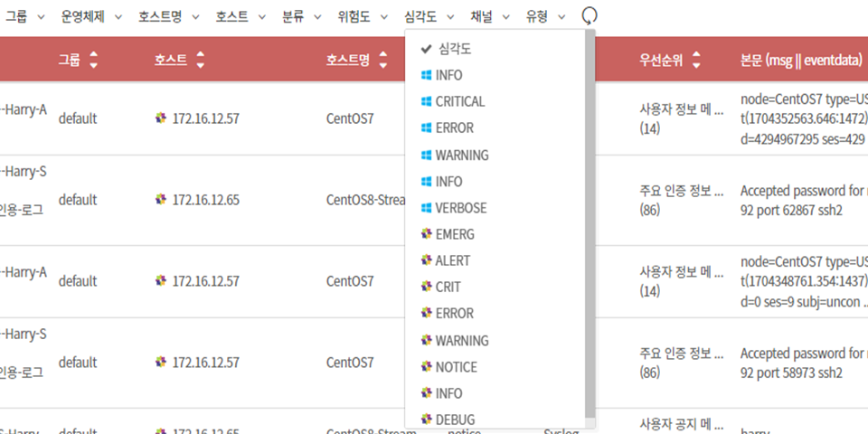This screenshot has height=434, width=868.
Task: Click the Windows icon beside CRITICAL
Action: click(427, 102)
